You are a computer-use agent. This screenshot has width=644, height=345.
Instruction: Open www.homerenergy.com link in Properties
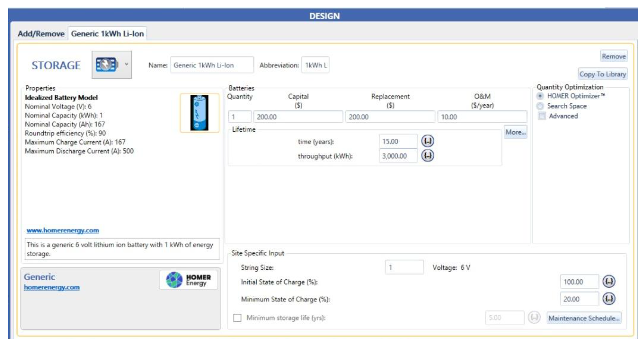(63, 230)
